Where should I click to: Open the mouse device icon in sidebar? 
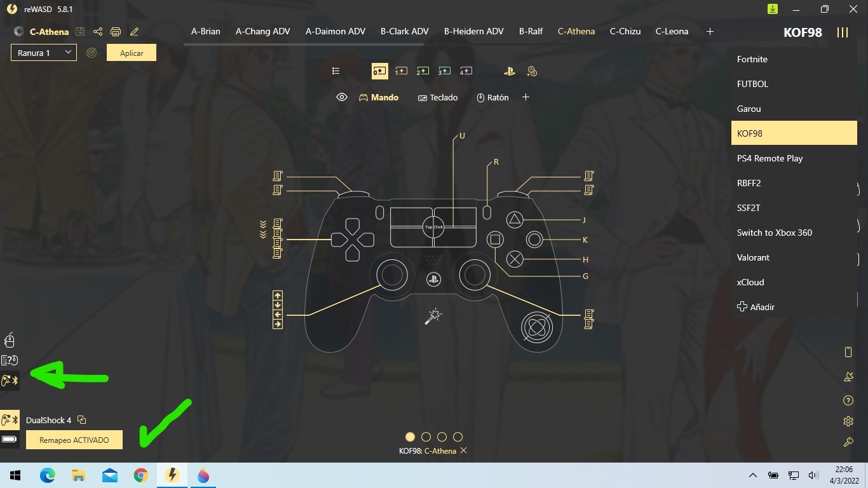click(x=10, y=340)
